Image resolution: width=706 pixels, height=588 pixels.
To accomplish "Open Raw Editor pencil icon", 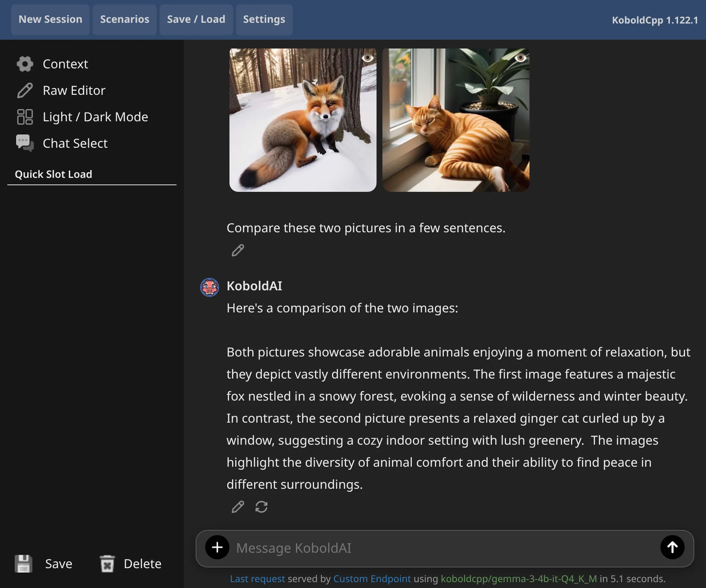I will (x=25, y=90).
